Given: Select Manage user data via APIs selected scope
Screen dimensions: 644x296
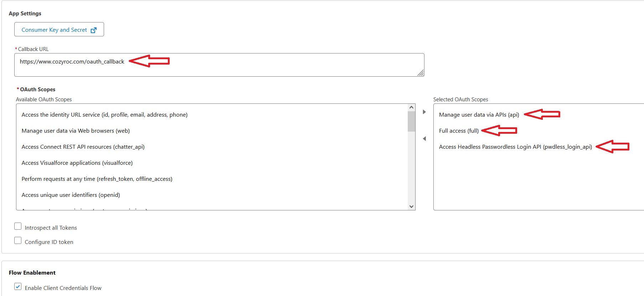Looking at the screenshot, I should pyautogui.click(x=479, y=115).
